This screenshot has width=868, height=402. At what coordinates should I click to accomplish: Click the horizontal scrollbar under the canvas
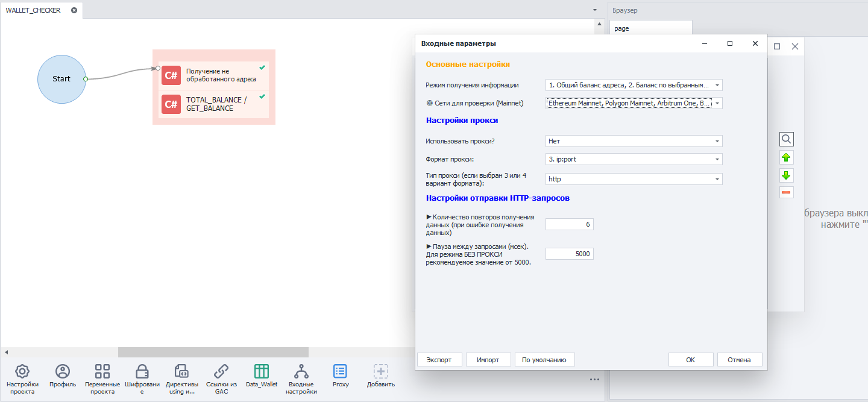point(213,352)
